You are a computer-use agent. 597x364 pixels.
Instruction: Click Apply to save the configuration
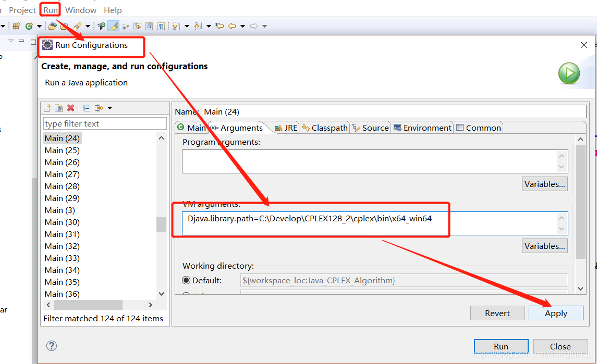point(556,313)
